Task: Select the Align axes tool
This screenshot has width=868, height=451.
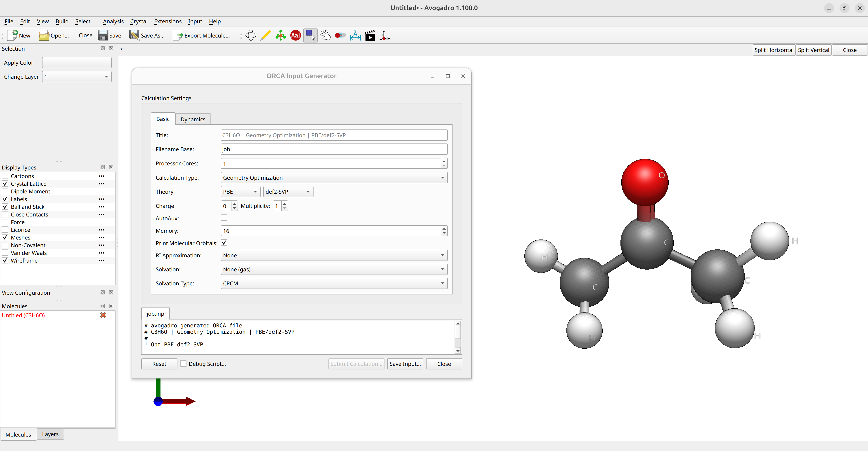Action: 385,35
